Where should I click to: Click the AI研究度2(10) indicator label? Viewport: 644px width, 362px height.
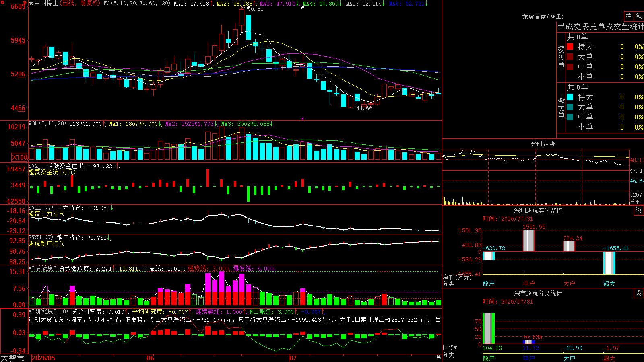[x=48, y=311]
